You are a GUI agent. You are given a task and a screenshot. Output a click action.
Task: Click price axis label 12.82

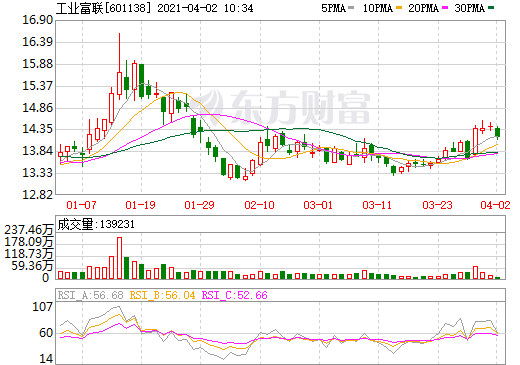38,194
